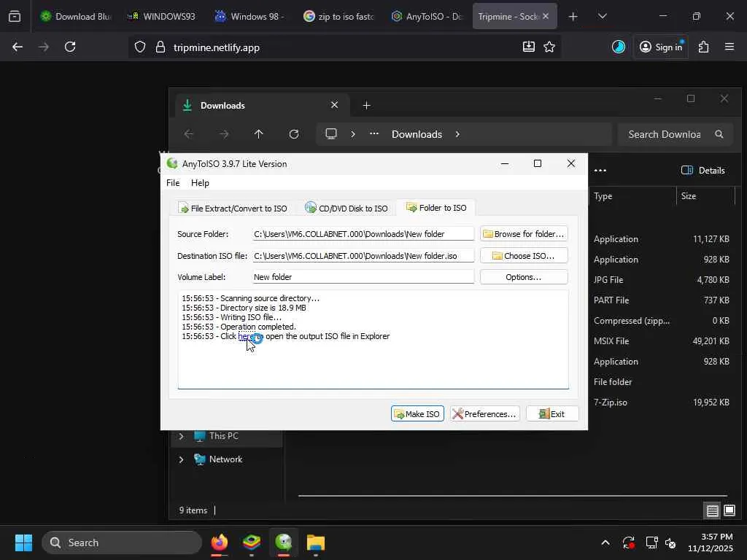Click Sign in button in Firefox toolbar
Image resolution: width=747 pixels, height=560 pixels.
[661, 47]
